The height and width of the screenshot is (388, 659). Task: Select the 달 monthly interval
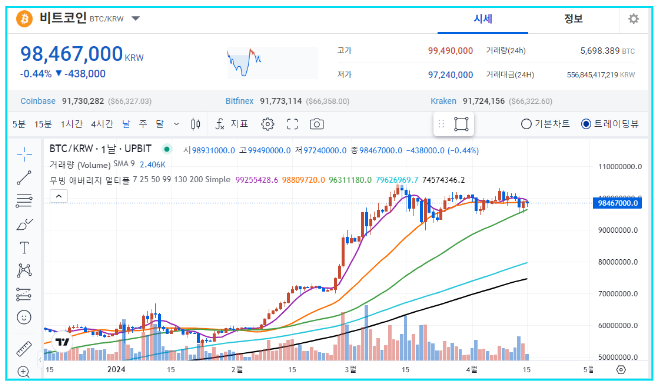pos(160,124)
